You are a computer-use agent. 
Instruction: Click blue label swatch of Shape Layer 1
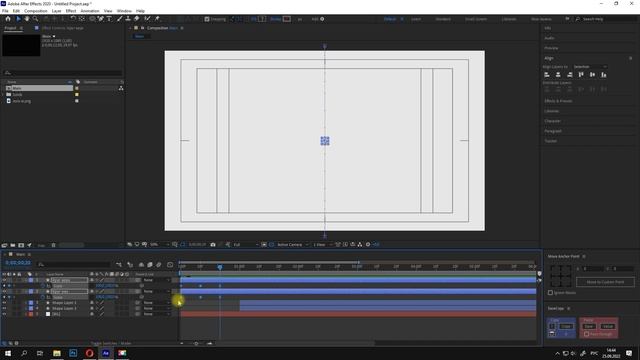[x=31, y=303]
